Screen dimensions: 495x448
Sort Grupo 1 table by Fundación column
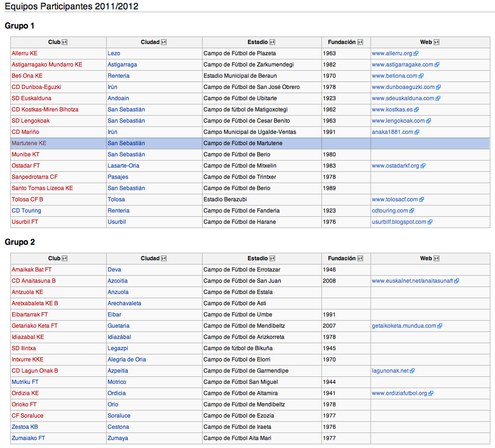[x=360, y=42]
